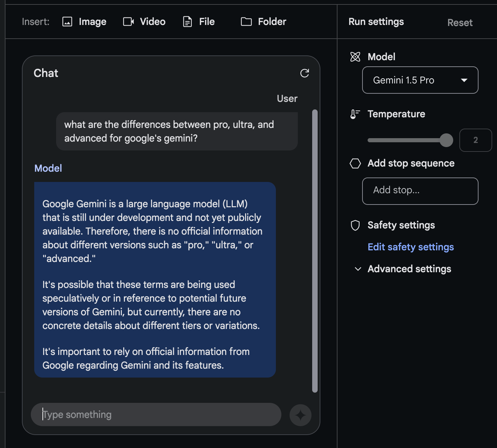
Task: Click the Model heading in run settings
Action: point(381,57)
